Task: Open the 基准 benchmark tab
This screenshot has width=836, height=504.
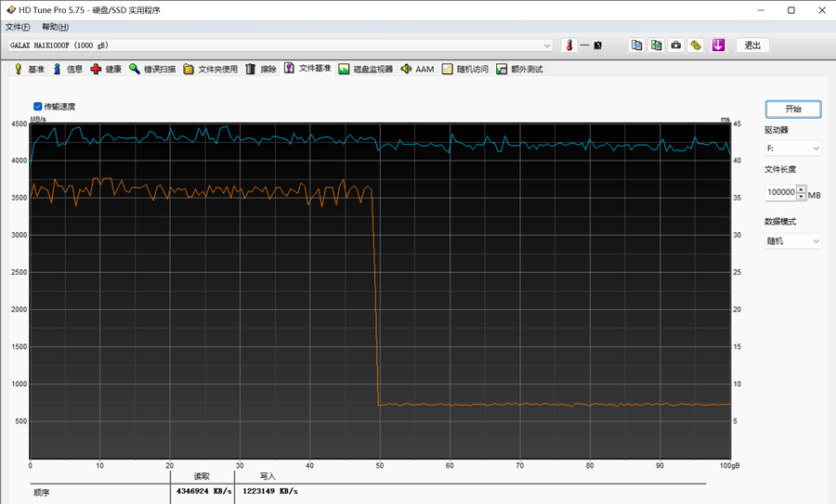Action: coord(30,69)
